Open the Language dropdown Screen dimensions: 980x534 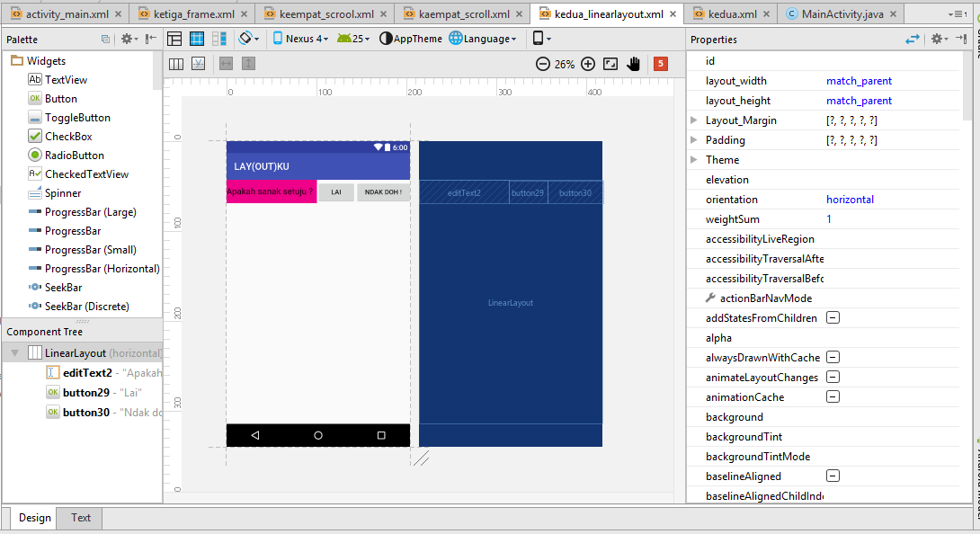pos(483,39)
